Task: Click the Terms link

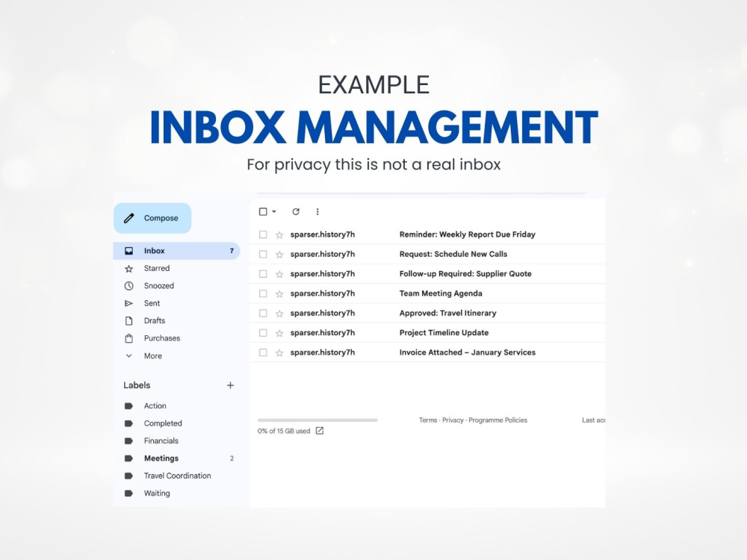Action: coord(428,420)
